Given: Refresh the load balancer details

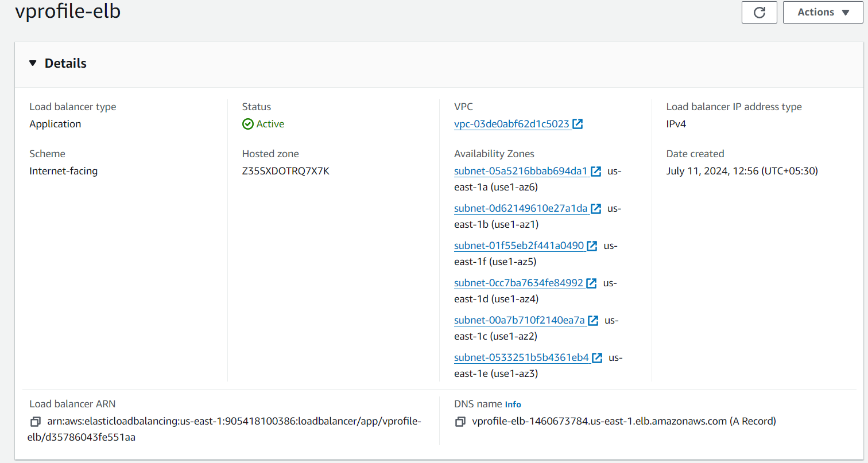Looking at the screenshot, I should (759, 12).
